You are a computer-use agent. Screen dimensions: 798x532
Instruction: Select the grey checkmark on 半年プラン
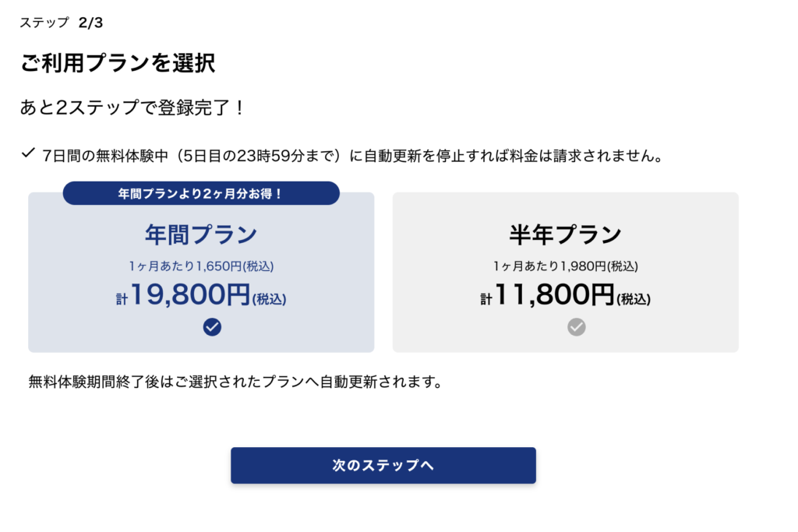tap(577, 326)
